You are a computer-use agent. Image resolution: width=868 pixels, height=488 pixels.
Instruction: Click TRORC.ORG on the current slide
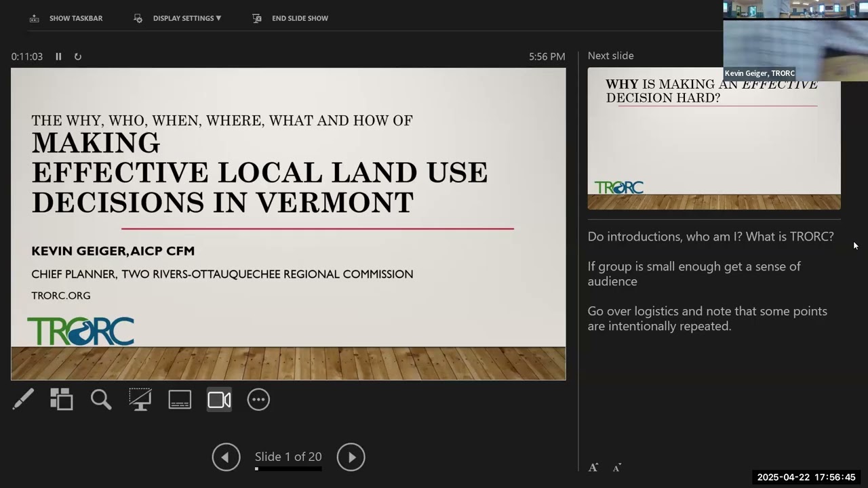click(x=61, y=296)
